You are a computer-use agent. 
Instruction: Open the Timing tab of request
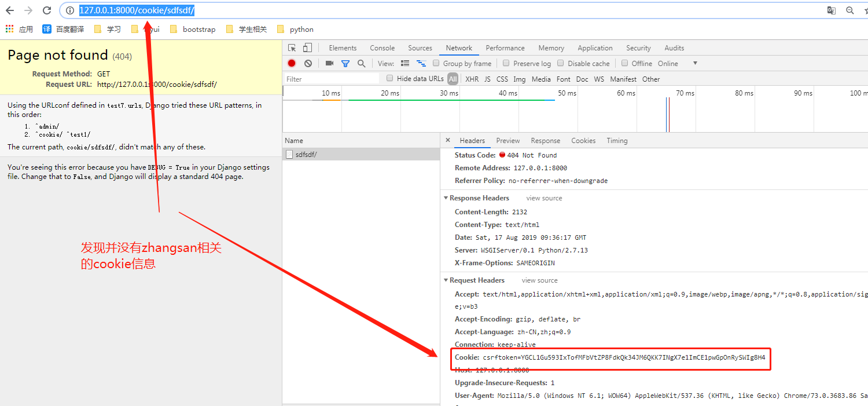coord(617,141)
